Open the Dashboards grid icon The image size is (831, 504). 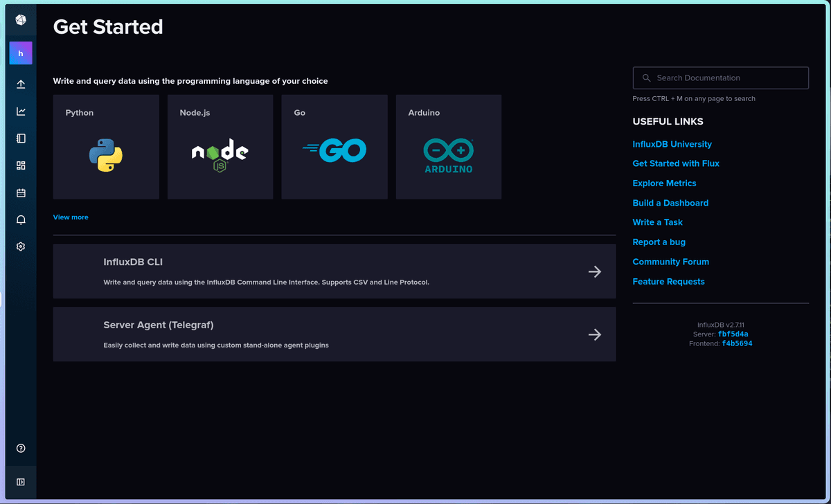(x=21, y=165)
